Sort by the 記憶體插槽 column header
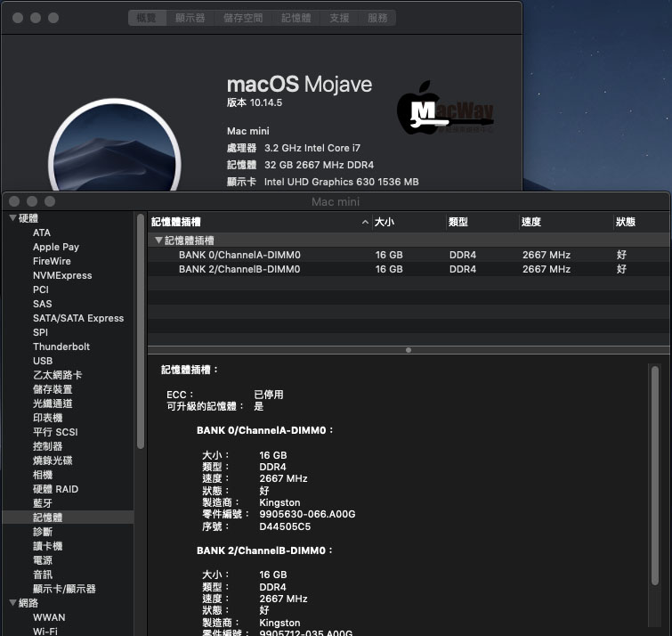Viewport: 672px width, 636px height. (x=260, y=222)
